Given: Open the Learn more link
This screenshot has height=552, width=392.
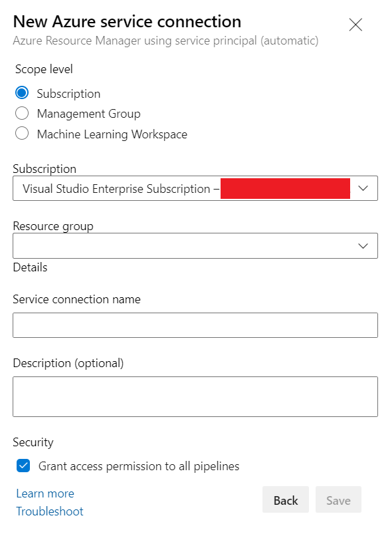Looking at the screenshot, I should (x=45, y=493).
